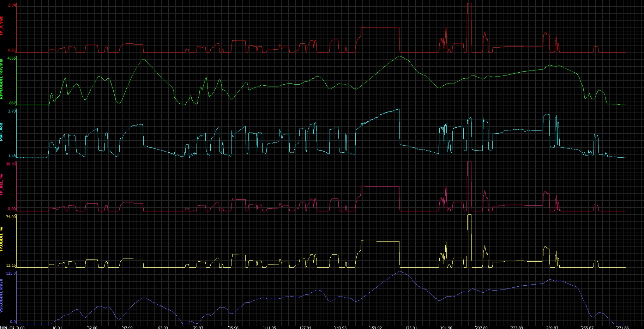Select the 143.93 time axis marker

tap(340, 327)
